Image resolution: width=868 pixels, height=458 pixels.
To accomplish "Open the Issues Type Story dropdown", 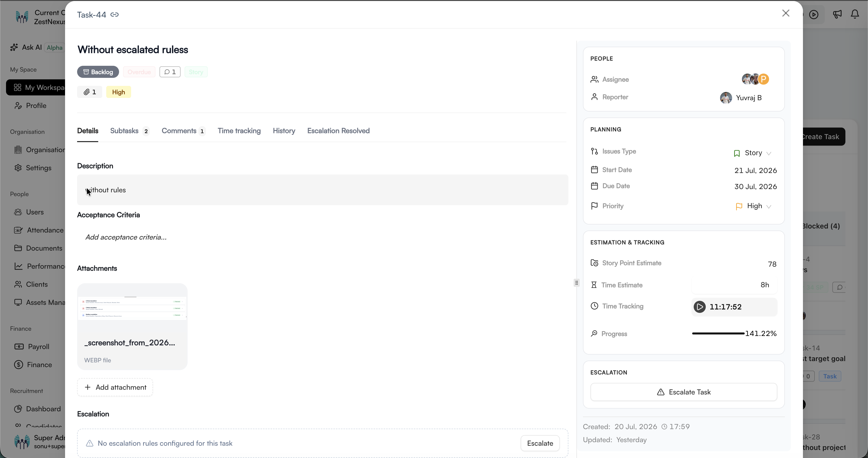I will pyautogui.click(x=753, y=153).
